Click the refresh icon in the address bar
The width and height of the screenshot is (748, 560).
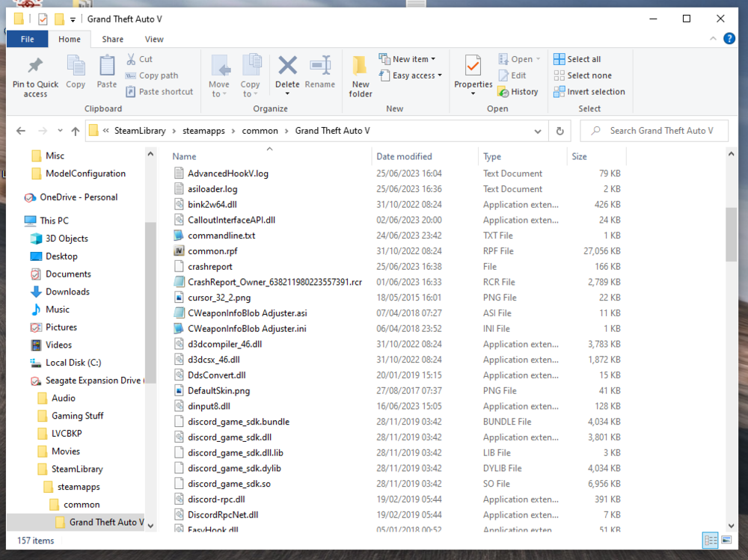click(560, 130)
